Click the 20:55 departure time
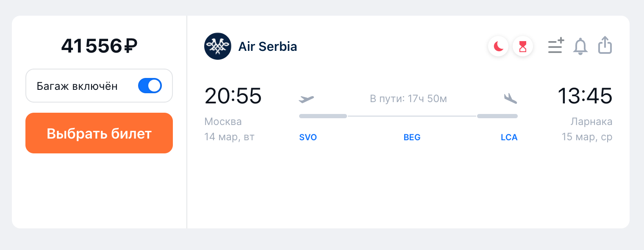The image size is (644, 250). pyautogui.click(x=233, y=96)
